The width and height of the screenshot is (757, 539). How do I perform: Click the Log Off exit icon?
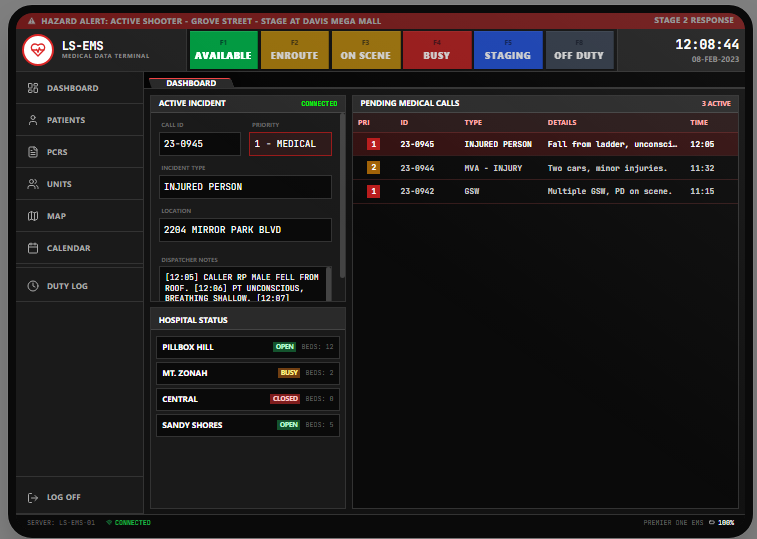coord(33,497)
